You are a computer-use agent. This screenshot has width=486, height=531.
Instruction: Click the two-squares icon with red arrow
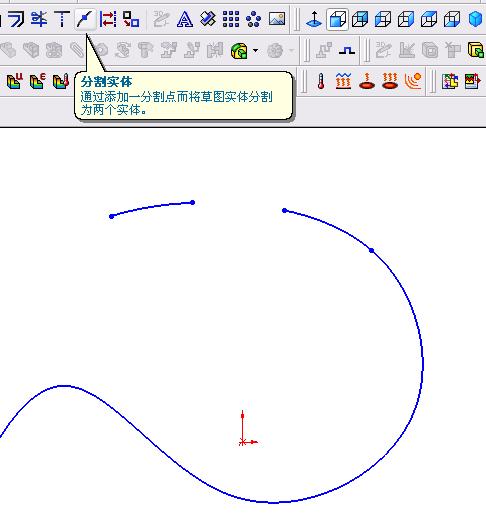tap(131, 19)
